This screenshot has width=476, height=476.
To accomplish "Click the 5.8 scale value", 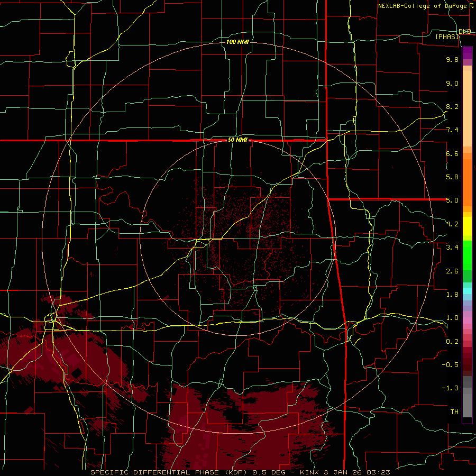I will point(452,177).
